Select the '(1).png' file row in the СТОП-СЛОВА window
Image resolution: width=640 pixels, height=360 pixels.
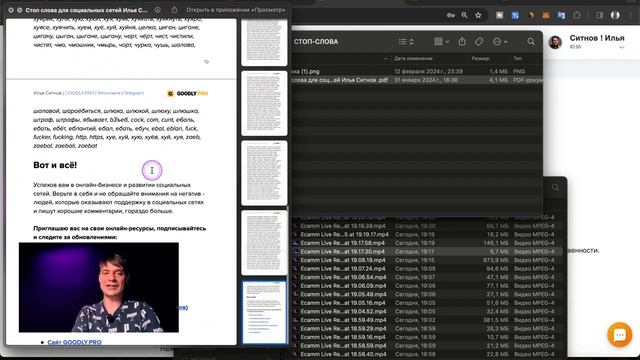point(416,71)
